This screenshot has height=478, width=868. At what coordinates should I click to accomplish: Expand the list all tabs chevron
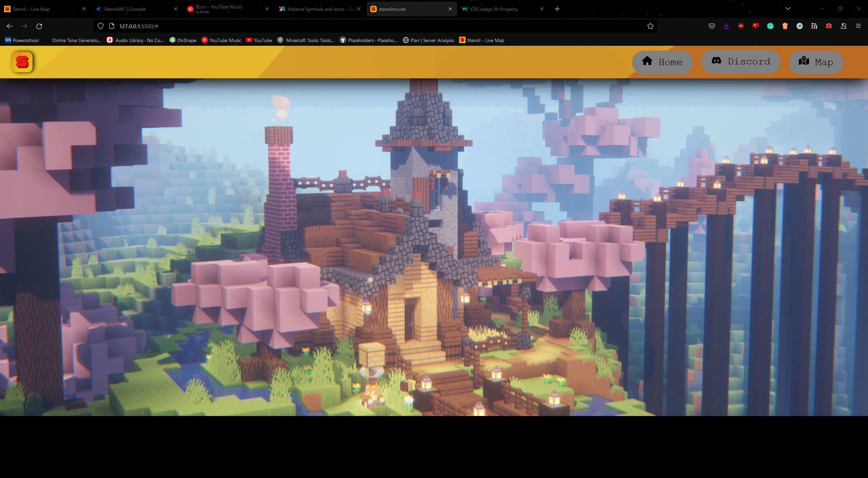click(x=788, y=9)
